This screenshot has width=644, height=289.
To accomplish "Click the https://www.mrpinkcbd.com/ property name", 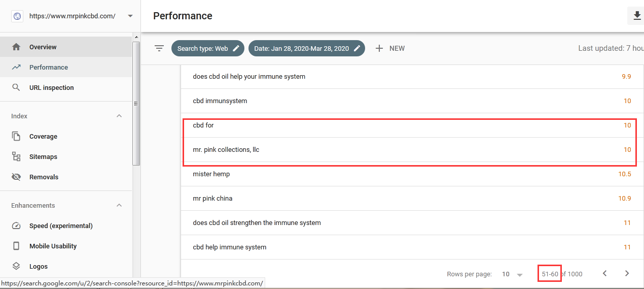I will pyautogui.click(x=73, y=16).
